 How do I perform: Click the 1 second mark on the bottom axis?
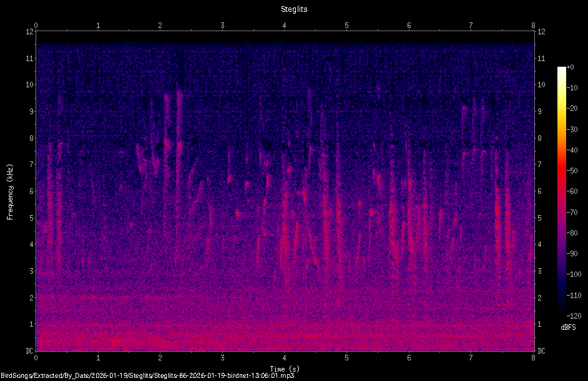[x=98, y=358]
